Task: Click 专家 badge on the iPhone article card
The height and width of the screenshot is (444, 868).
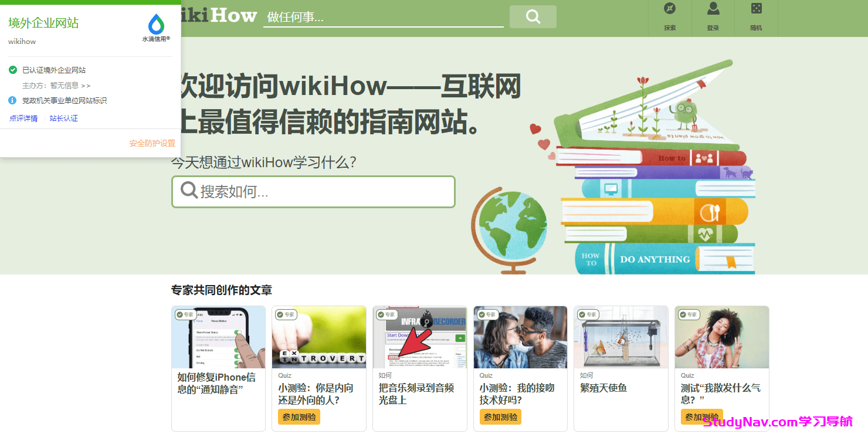Action: (x=185, y=314)
